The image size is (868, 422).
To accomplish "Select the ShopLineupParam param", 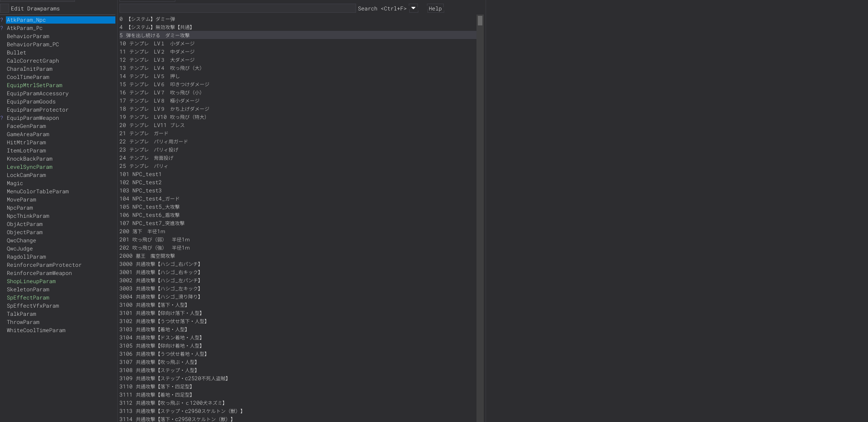I will [31, 281].
